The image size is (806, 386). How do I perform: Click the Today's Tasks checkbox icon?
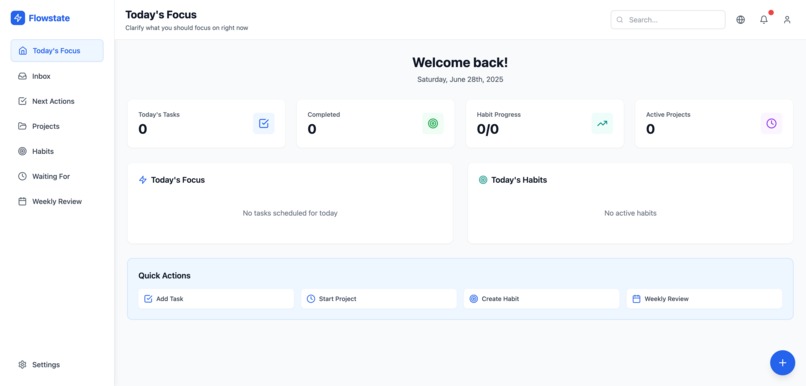point(264,123)
